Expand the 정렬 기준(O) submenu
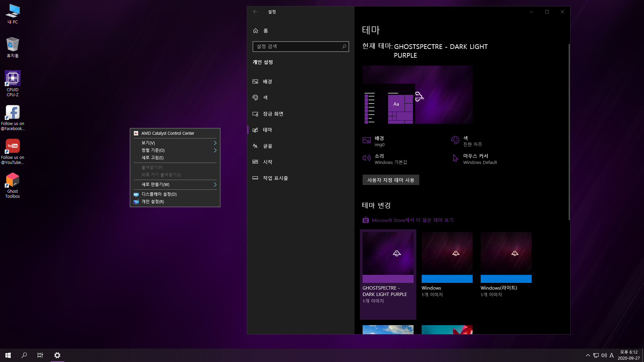This screenshot has height=362, width=644. (x=215, y=150)
